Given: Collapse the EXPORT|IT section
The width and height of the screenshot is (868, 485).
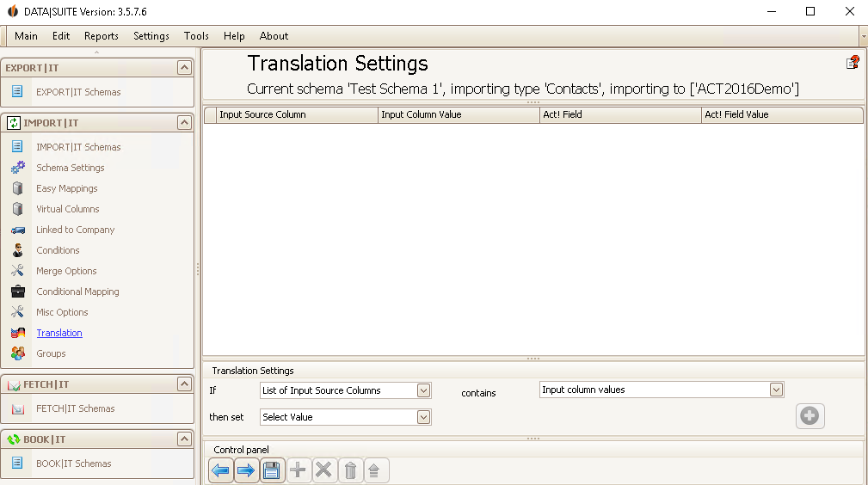Looking at the screenshot, I should click(184, 68).
